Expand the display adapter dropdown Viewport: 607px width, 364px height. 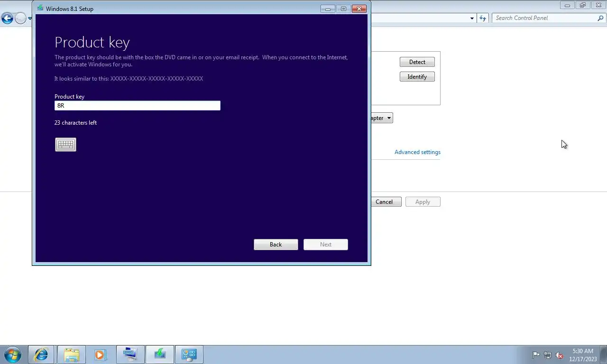coord(389,118)
